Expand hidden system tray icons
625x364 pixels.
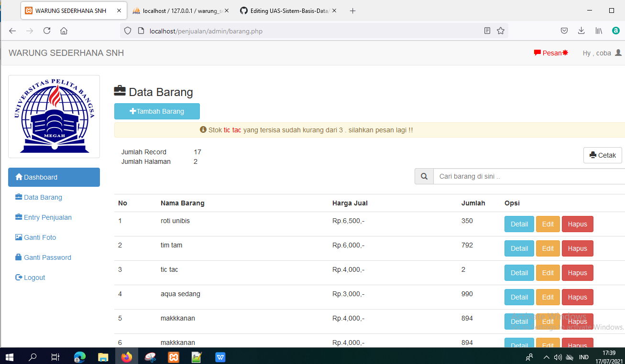[x=546, y=357]
